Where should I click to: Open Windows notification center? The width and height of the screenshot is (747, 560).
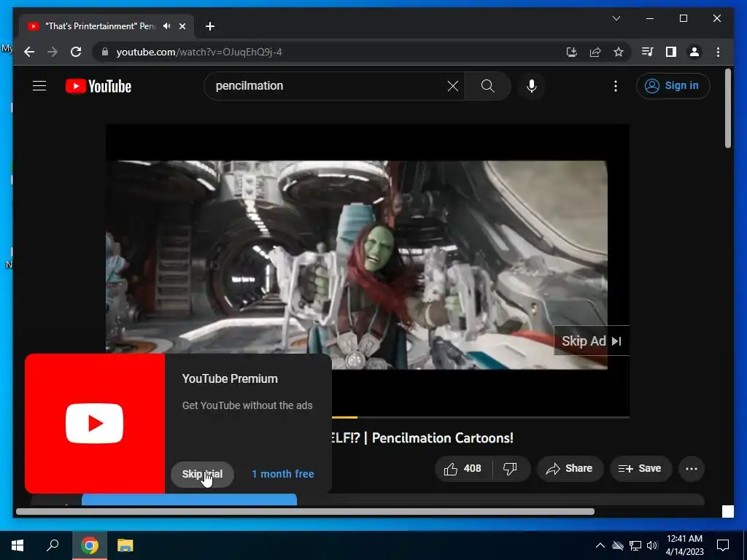click(723, 545)
